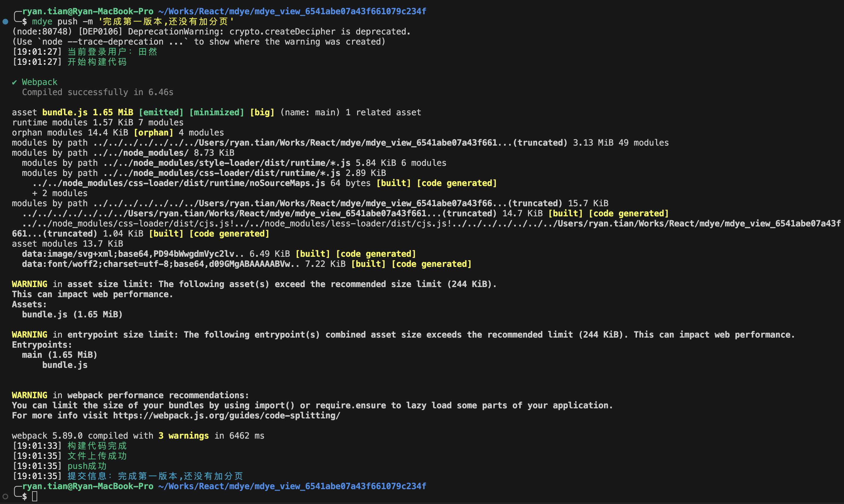Image resolution: width=844 pixels, height=504 pixels.
Task: Click the css-loader runtime 2.89 KiB line
Action: point(204,173)
